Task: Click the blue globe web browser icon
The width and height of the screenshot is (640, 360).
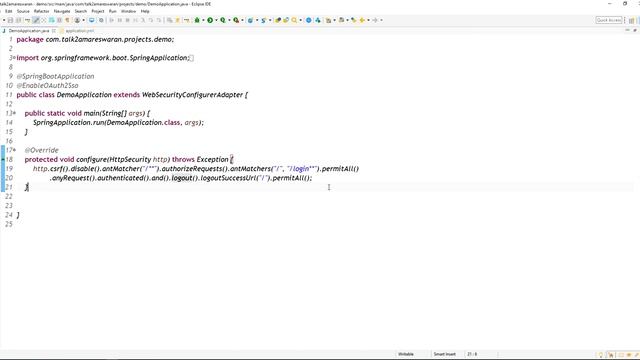Action: 308,20
